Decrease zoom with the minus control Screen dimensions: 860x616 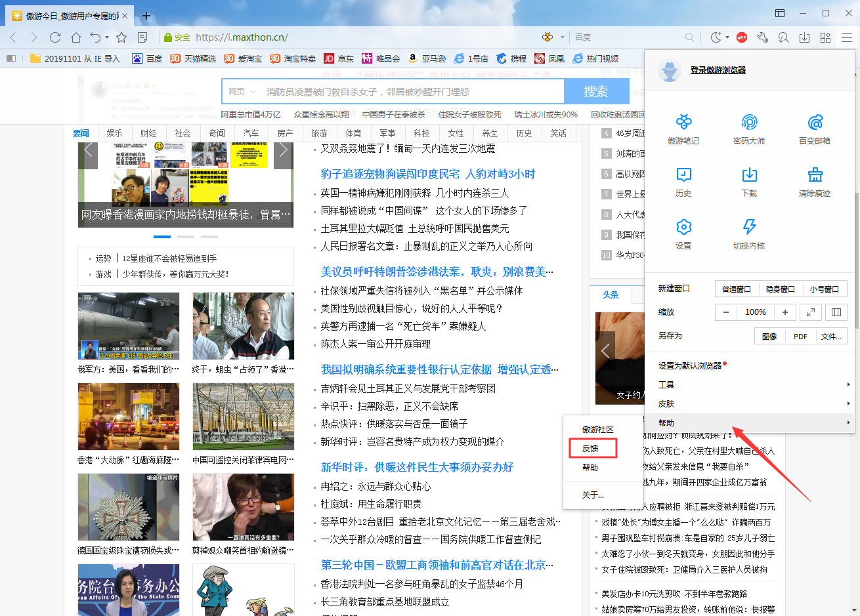tap(726, 312)
